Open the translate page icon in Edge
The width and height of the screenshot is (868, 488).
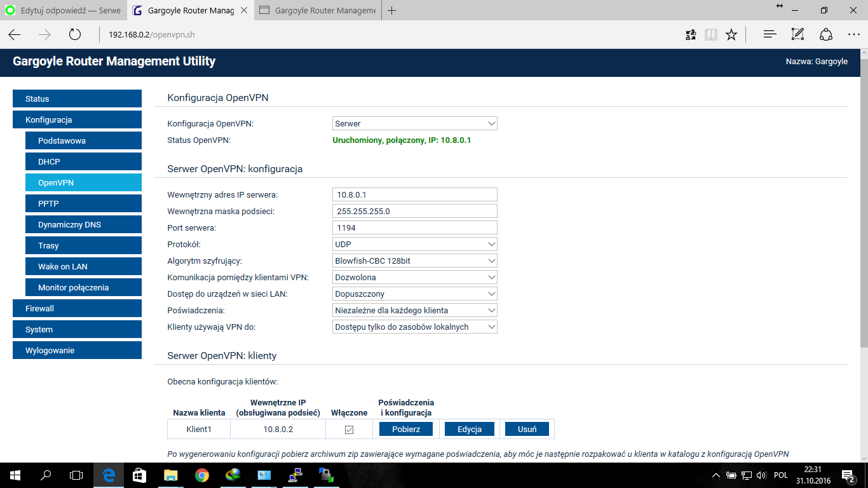[x=691, y=34]
